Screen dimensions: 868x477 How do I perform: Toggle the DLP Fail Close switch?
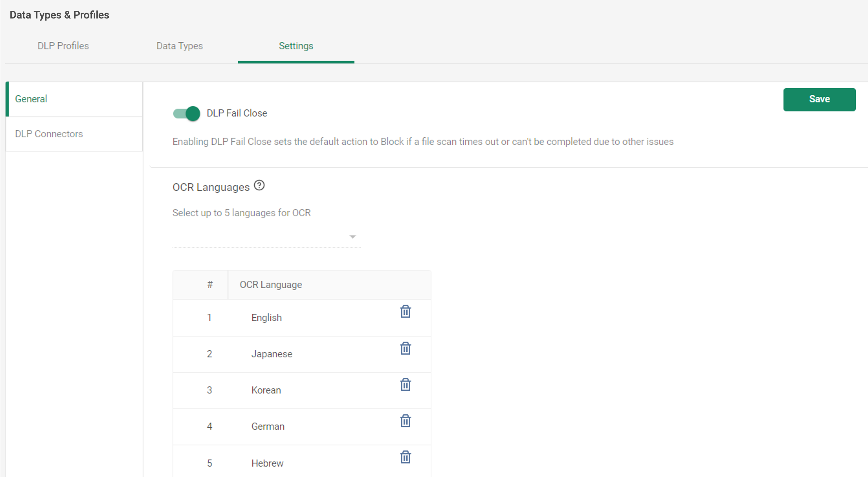(x=187, y=114)
